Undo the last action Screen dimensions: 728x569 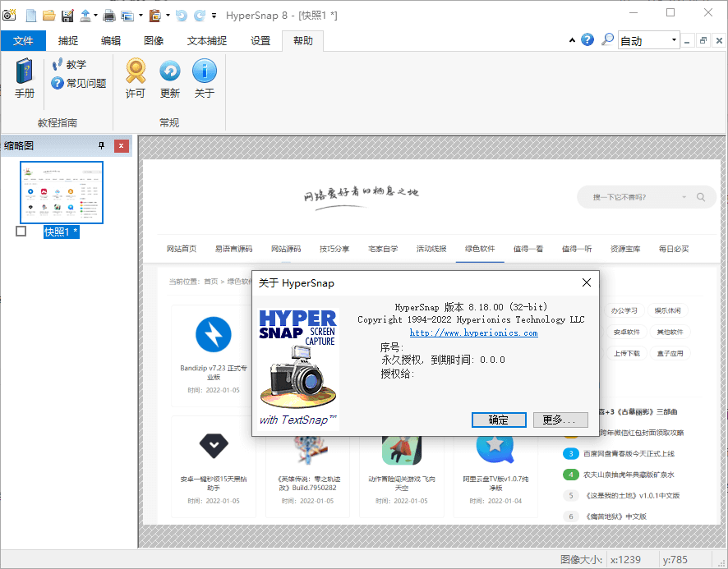[x=182, y=16]
